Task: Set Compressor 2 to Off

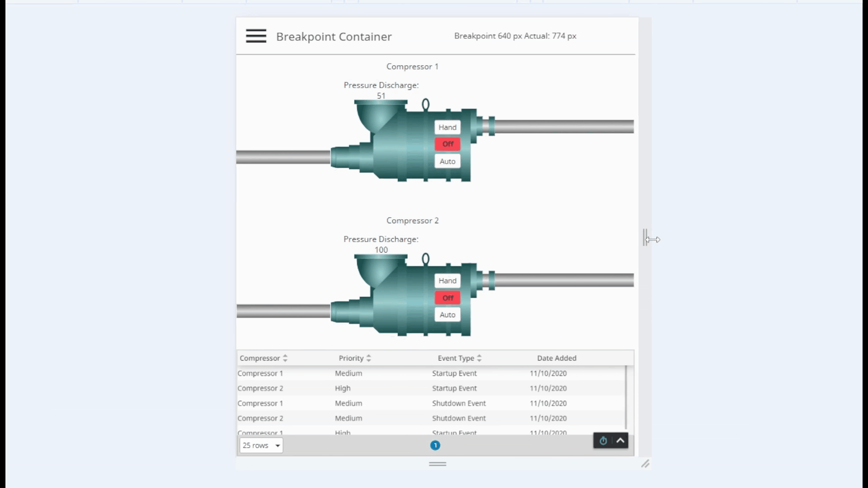Action: tap(448, 298)
